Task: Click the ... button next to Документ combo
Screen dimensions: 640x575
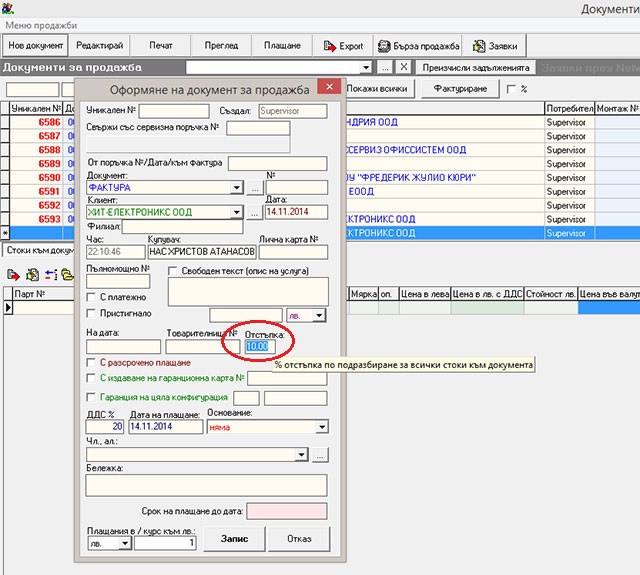Action: click(255, 188)
